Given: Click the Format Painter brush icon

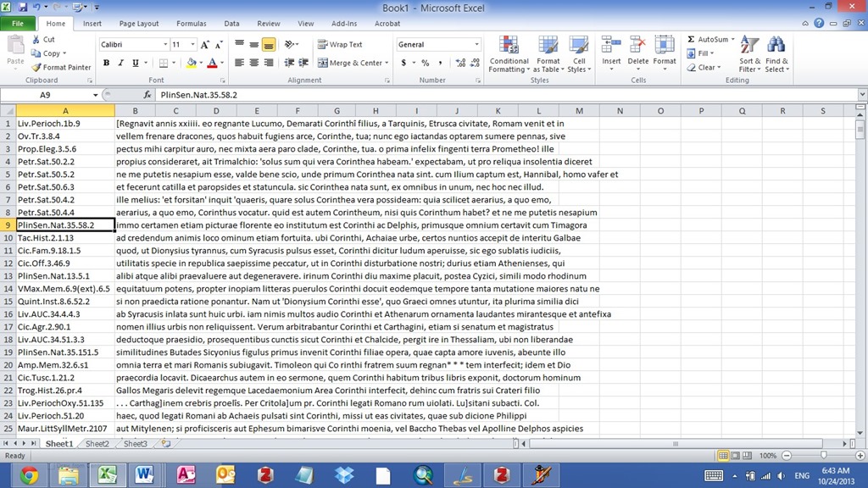Looking at the screenshot, I should tap(36, 68).
